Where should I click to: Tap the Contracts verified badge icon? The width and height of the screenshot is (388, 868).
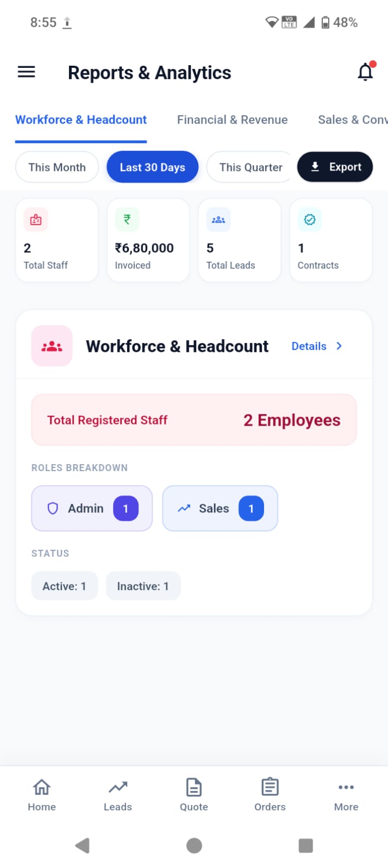310,220
